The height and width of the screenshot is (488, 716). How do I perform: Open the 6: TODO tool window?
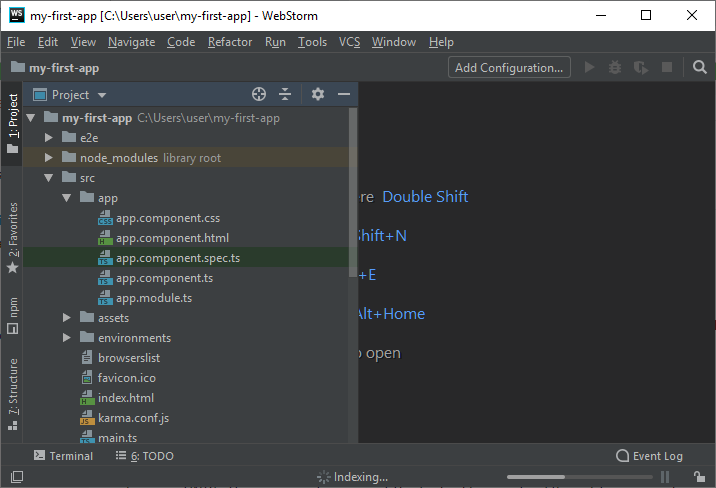[x=144, y=456]
